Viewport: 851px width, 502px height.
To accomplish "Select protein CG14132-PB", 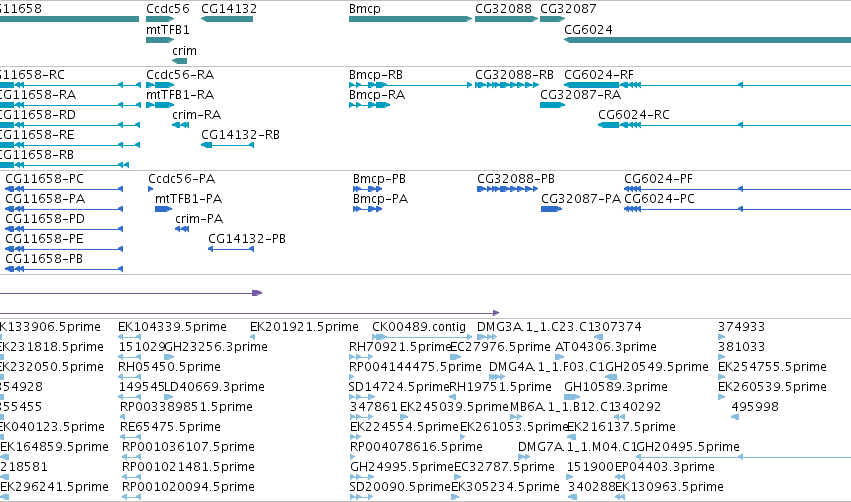I will [247, 239].
